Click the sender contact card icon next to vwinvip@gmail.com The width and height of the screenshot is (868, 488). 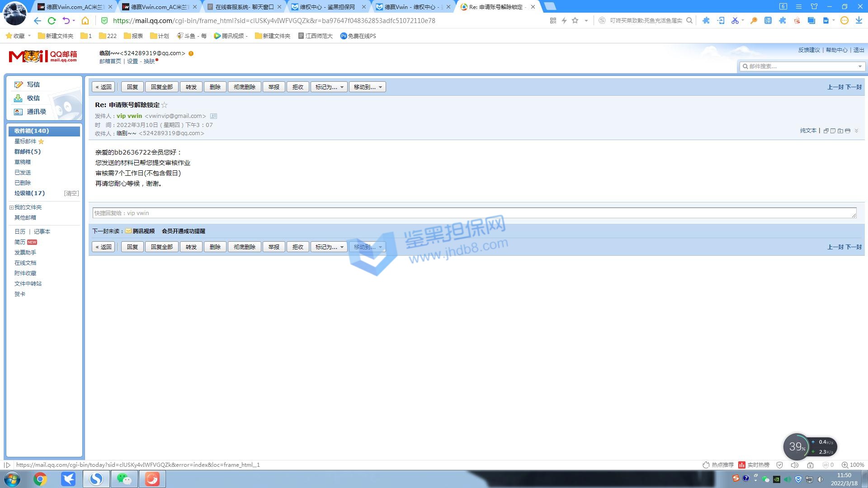(214, 116)
